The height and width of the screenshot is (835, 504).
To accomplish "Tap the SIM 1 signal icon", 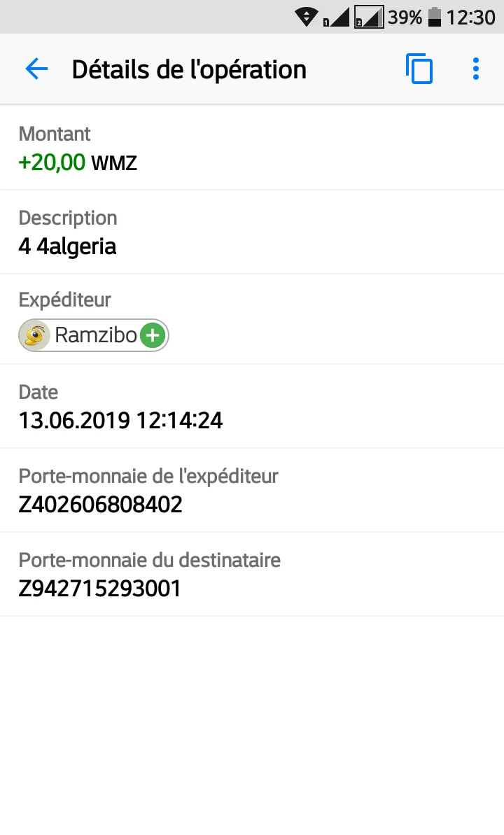I will click(x=337, y=17).
